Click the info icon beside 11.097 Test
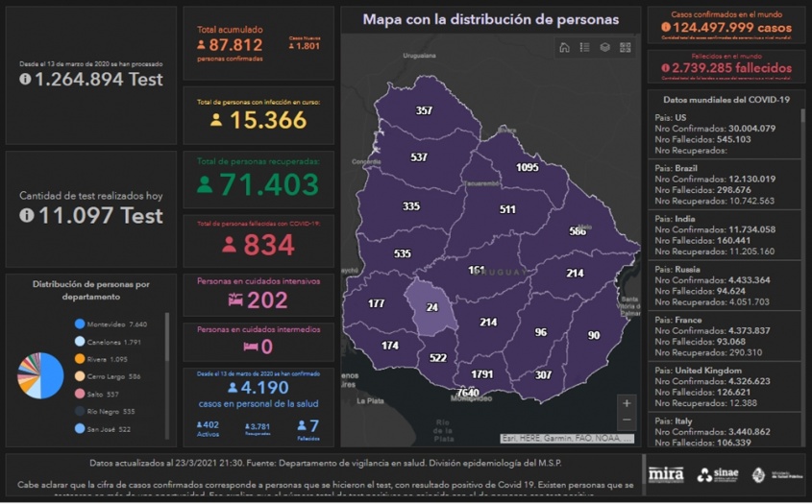Screen dimensions: 812x504 pyautogui.click(x=26, y=216)
